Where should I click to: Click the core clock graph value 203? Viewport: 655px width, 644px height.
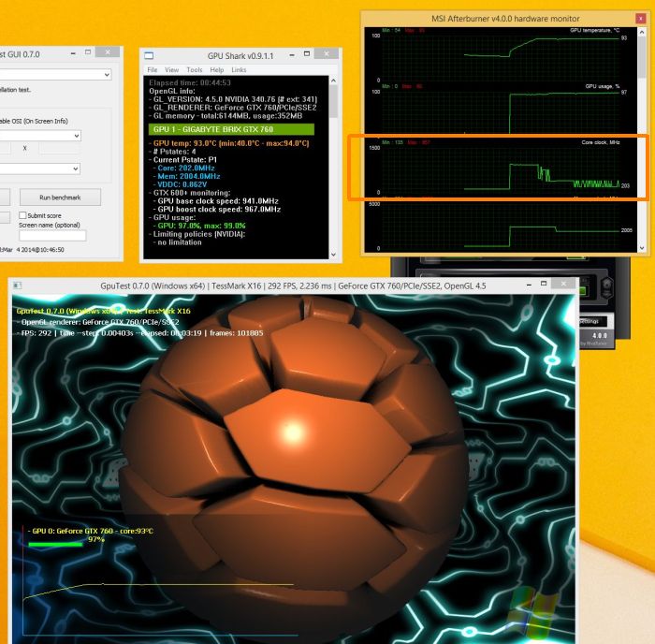click(625, 185)
